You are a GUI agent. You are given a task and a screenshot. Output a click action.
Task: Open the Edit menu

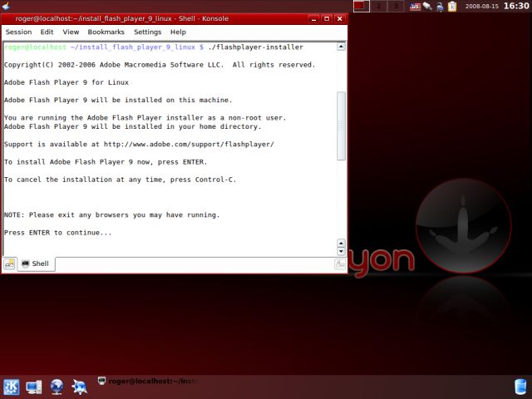47,32
